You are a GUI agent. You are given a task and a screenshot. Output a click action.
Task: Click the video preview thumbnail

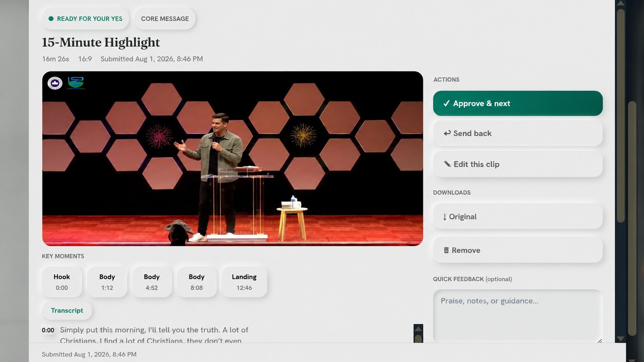tap(233, 158)
